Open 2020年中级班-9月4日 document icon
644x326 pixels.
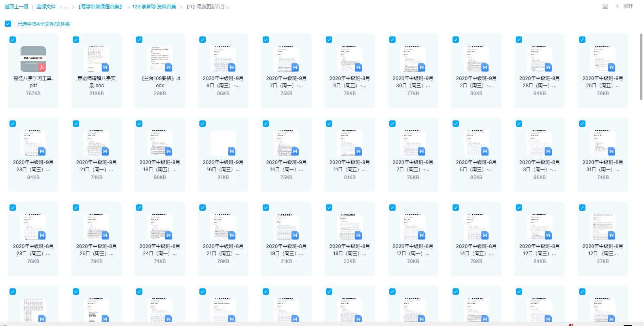tap(350, 59)
